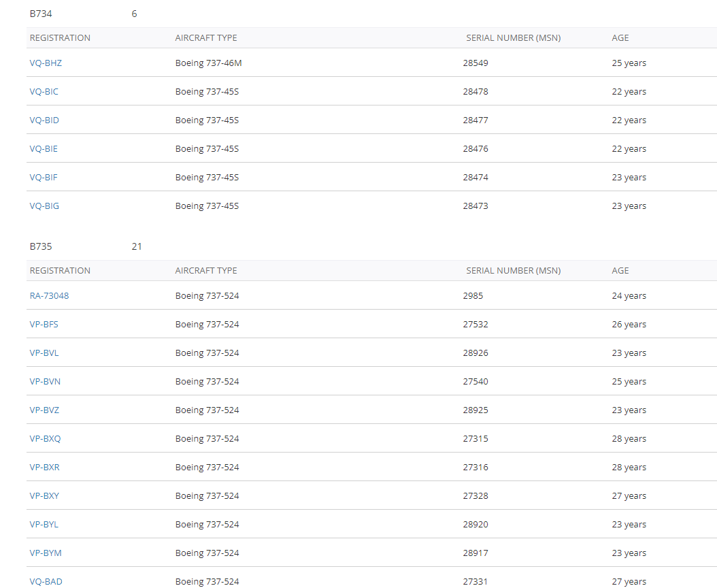Select serial number 27331
Image resolution: width=717 pixels, height=588 pixels.
tap(476, 582)
